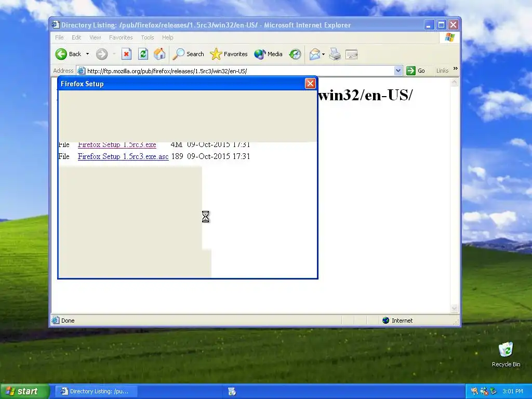Click date '09-Oct-2015 17:31' in the .asc row
532x399 pixels.
(x=219, y=156)
